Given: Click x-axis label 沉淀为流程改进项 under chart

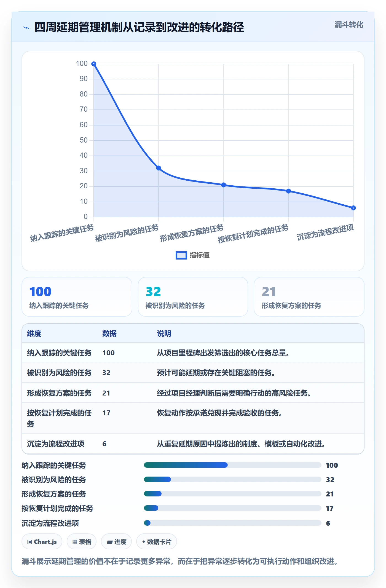Looking at the screenshot, I should (325, 232).
